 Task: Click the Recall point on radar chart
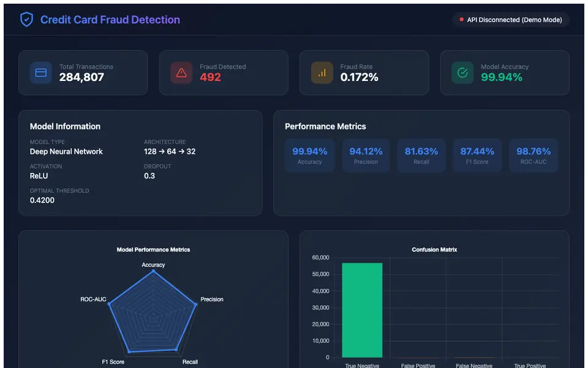[176, 350]
